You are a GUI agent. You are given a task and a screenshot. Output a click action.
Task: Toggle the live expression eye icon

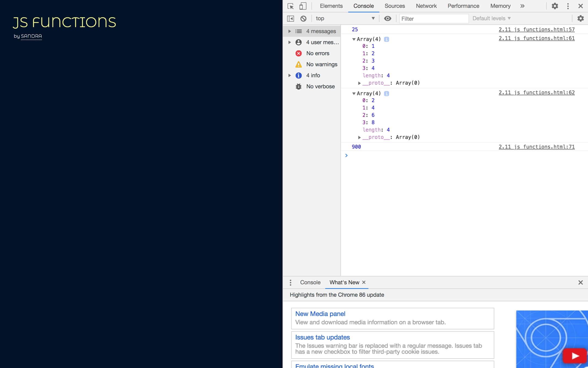[387, 19]
